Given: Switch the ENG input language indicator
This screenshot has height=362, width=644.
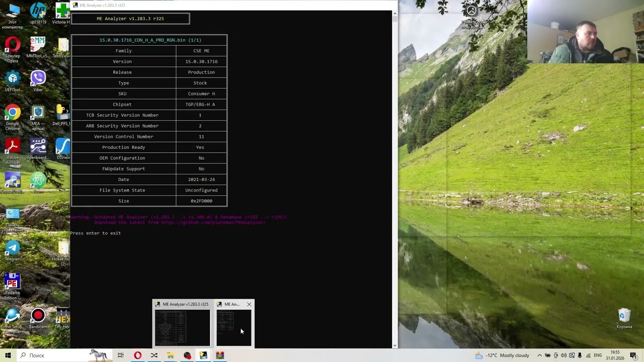Looking at the screenshot, I should pyautogui.click(x=598, y=355).
